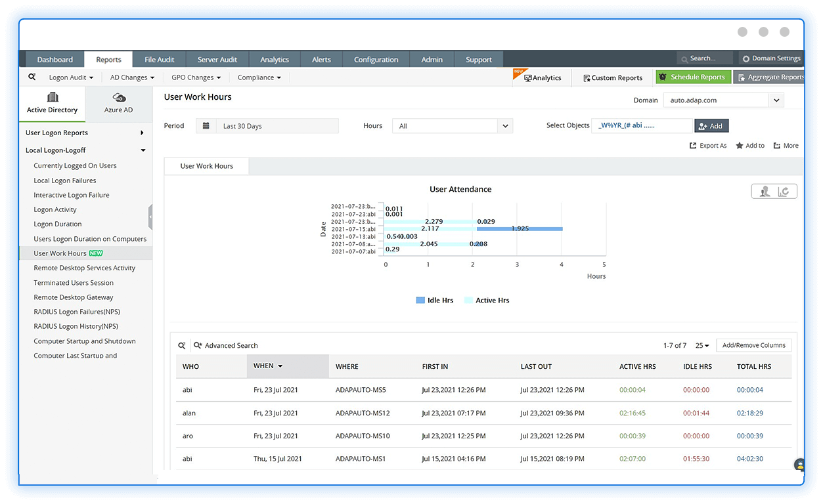Open Interactive Logon Failure report
Image resolution: width=823 pixels, height=504 pixels.
pyautogui.click(x=72, y=195)
